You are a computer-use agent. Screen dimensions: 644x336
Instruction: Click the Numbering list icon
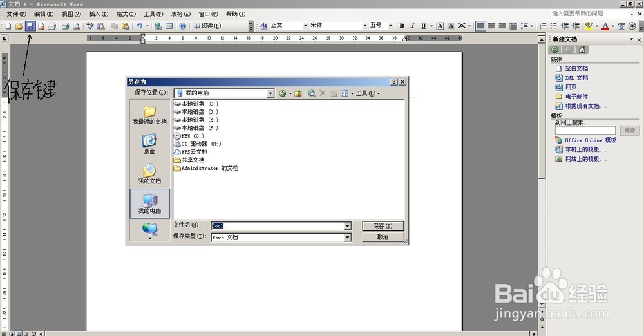(x=542, y=26)
